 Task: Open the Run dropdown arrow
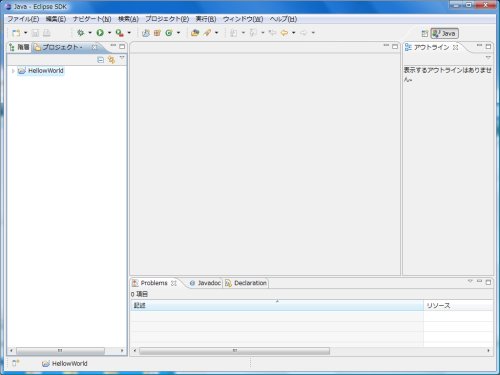[109, 33]
